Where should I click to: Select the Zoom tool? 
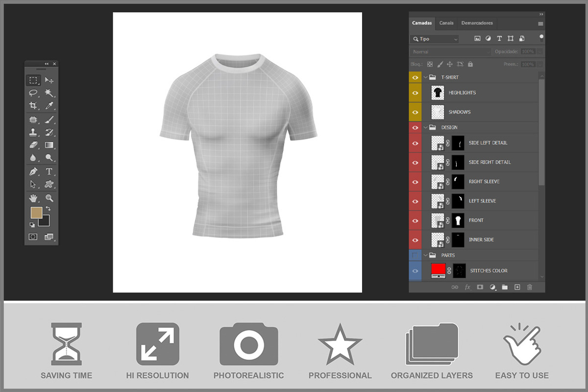coord(49,198)
